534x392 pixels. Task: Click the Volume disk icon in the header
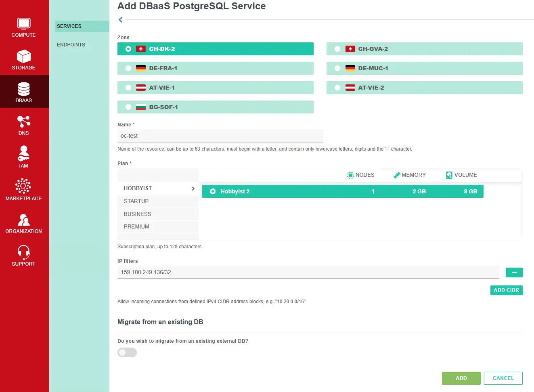pos(449,175)
